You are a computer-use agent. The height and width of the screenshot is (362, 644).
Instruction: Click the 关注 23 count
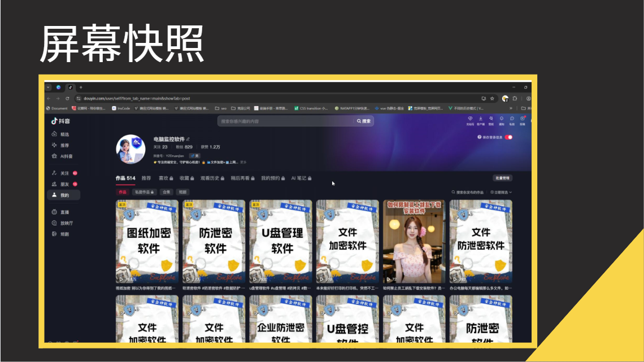(160, 147)
